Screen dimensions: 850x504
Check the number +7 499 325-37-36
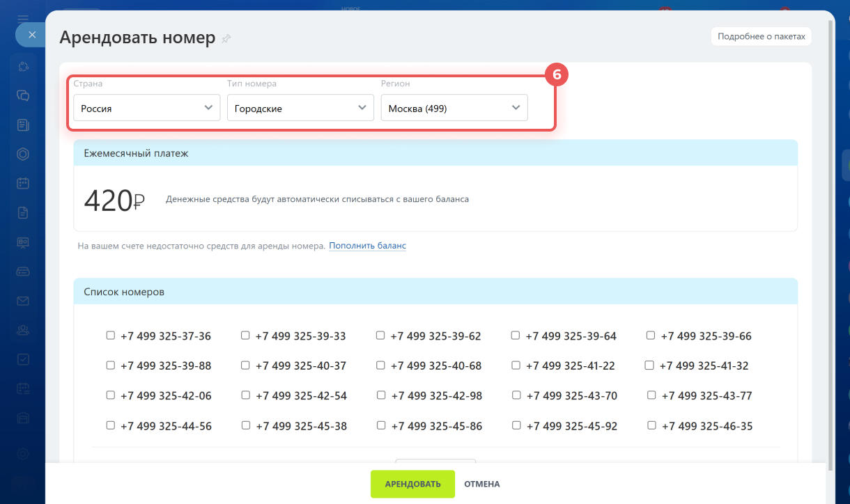coord(111,336)
